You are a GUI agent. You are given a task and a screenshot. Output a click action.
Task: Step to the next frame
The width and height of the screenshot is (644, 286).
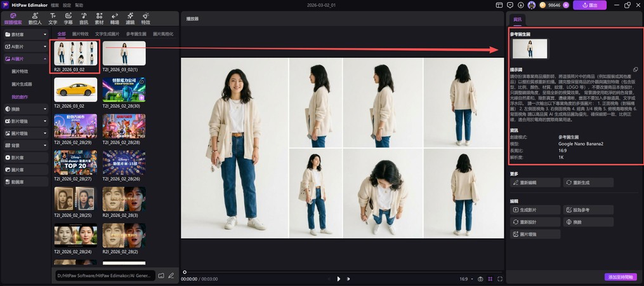pos(348,279)
